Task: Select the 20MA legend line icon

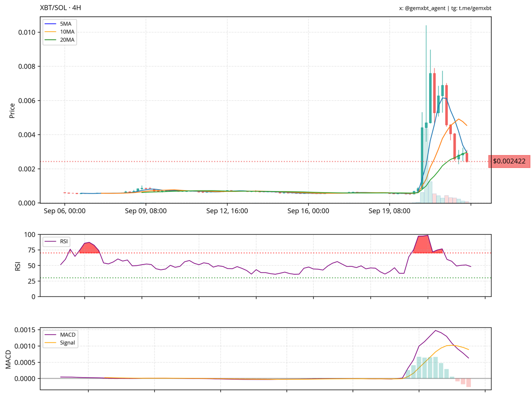Action: click(x=51, y=39)
